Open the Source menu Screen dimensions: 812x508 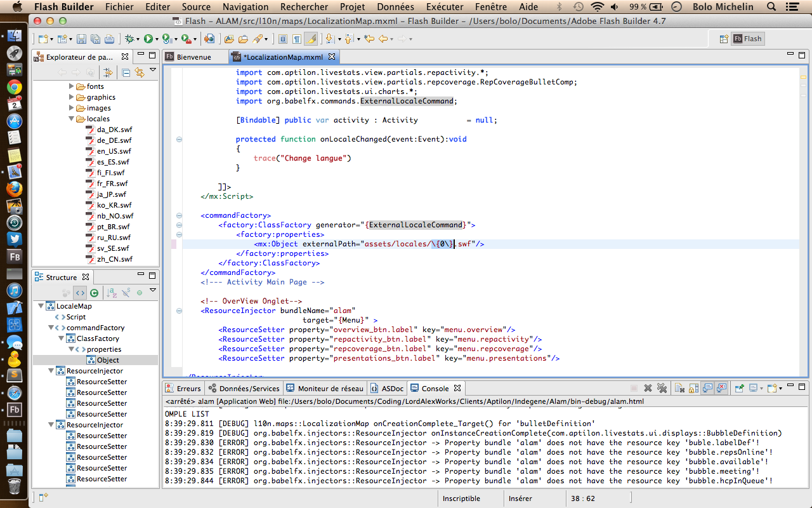[196, 7]
